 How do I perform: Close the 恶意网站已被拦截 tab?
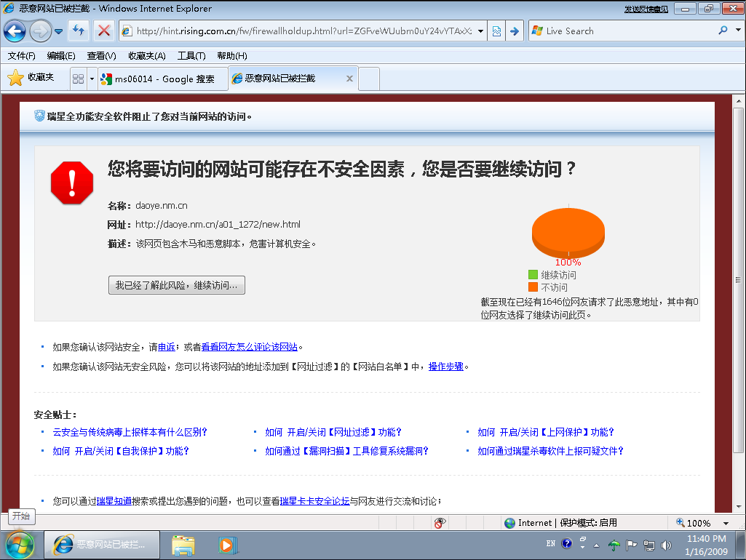(349, 79)
